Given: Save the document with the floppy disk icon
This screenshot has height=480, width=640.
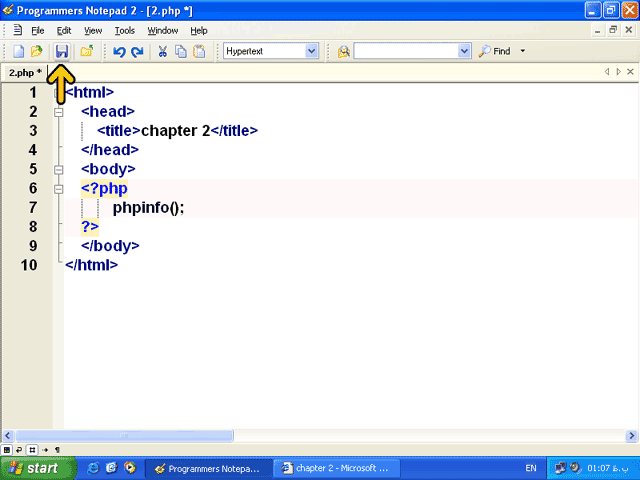Looking at the screenshot, I should [61, 51].
